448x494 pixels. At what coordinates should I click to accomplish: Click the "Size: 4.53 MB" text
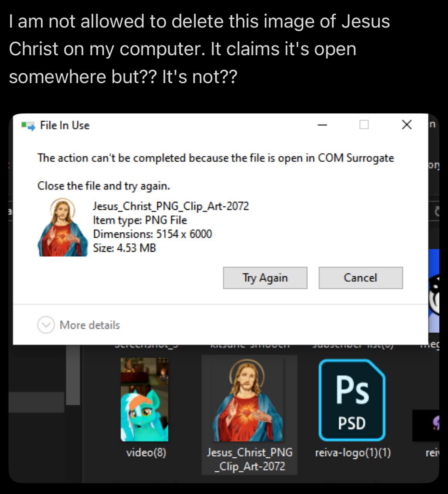coord(124,248)
